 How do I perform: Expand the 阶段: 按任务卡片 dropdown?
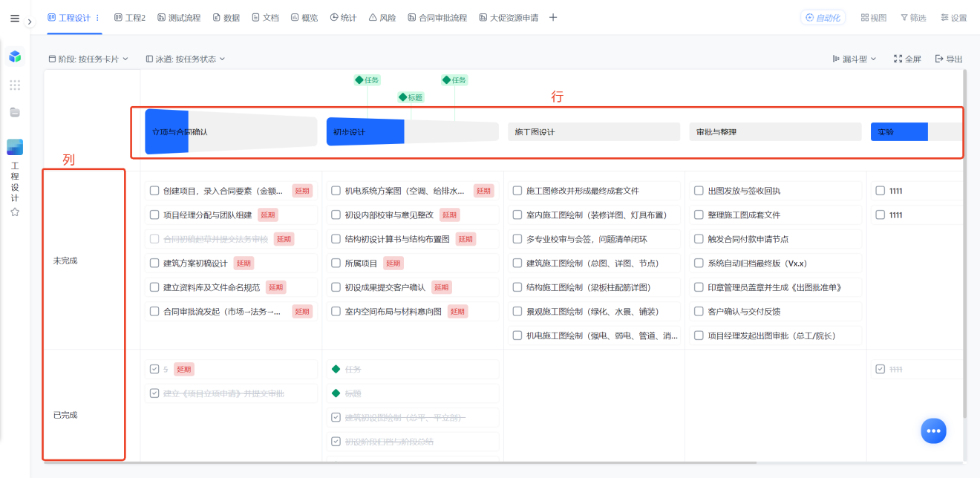click(88, 59)
